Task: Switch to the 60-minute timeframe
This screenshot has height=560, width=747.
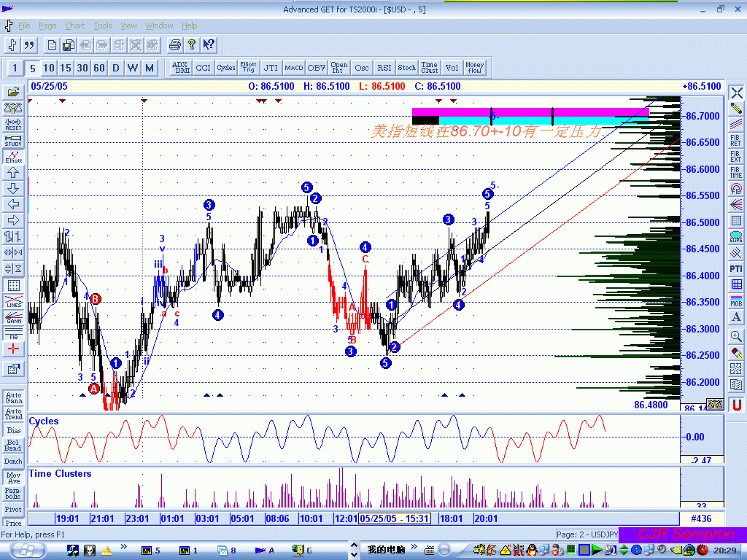Action: tap(98, 68)
